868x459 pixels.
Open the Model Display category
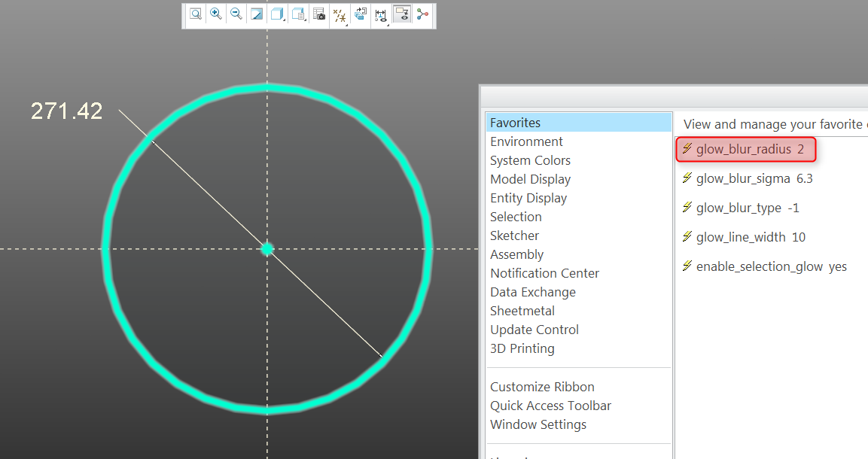(x=530, y=179)
